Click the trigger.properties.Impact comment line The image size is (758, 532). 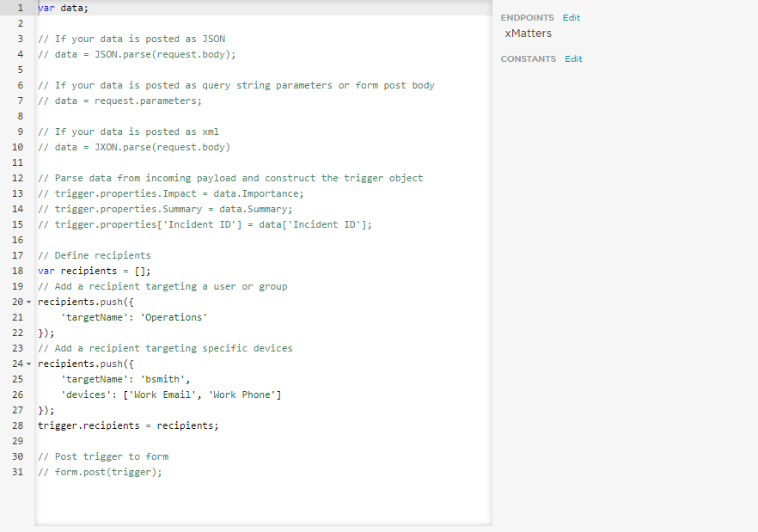(171, 193)
